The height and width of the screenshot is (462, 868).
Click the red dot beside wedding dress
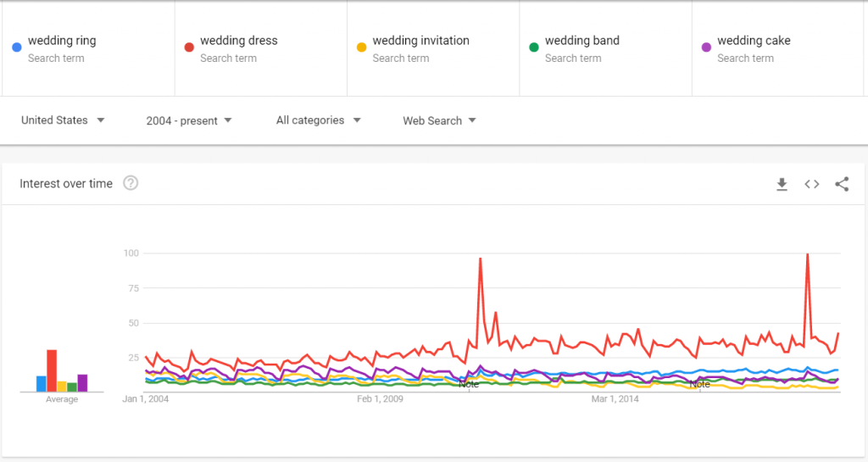[189, 47]
